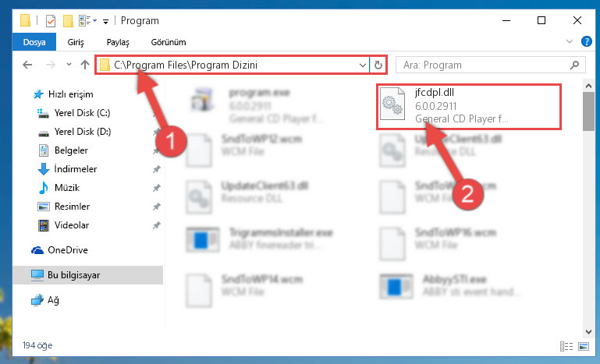Refresh the current folder view
The image size is (600, 364).
(x=378, y=65)
